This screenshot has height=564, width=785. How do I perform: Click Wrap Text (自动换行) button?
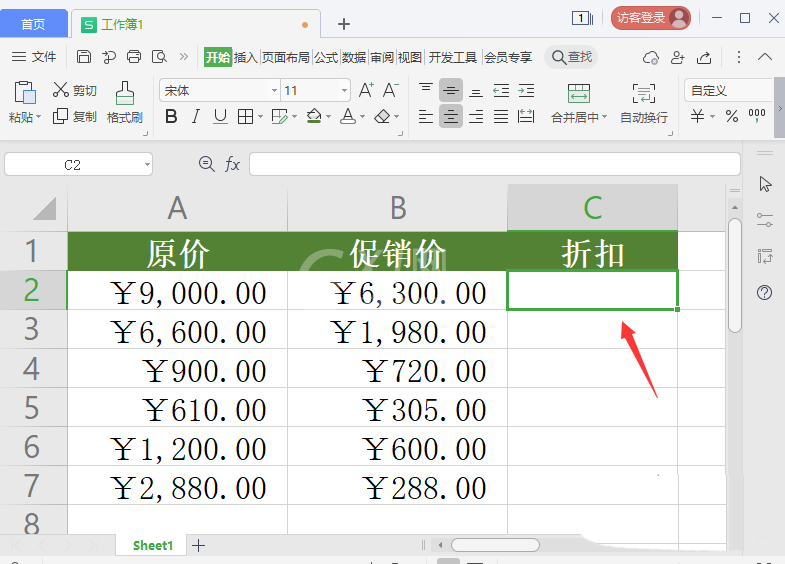tap(644, 104)
